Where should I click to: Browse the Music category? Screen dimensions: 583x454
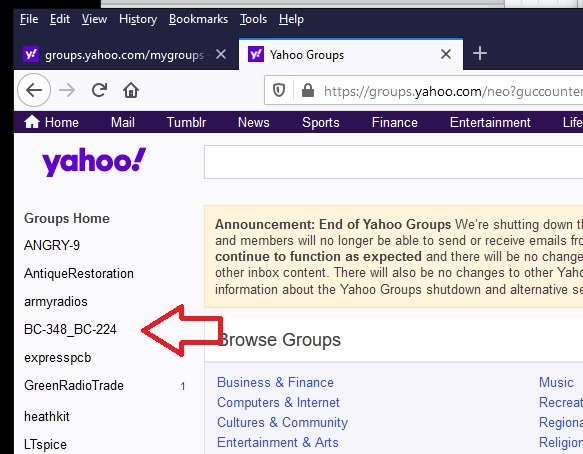[x=556, y=383]
